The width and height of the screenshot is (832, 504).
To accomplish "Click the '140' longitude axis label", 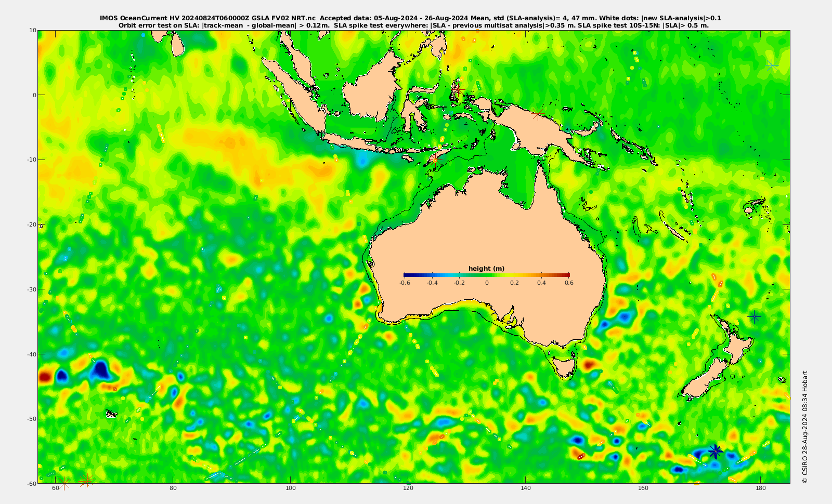I will click(x=526, y=488).
